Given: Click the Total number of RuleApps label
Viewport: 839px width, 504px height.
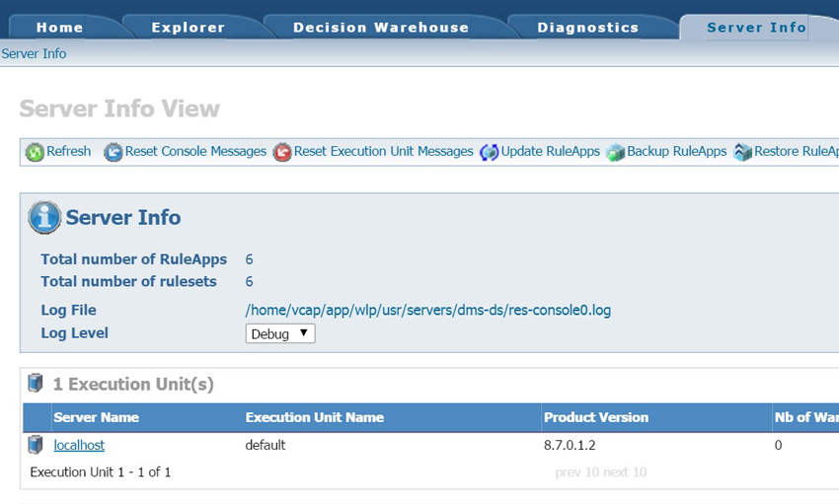Looking at the screenshot, I should coord(134,259).
